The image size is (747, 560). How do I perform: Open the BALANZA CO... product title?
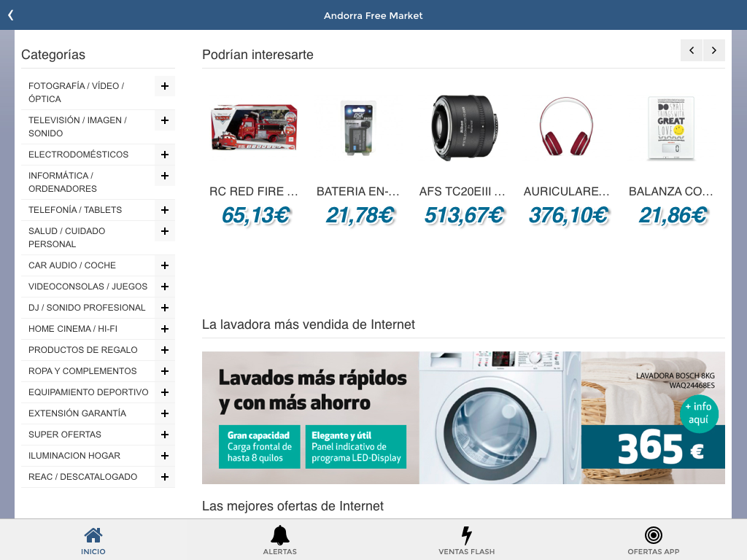click(671, 192)
